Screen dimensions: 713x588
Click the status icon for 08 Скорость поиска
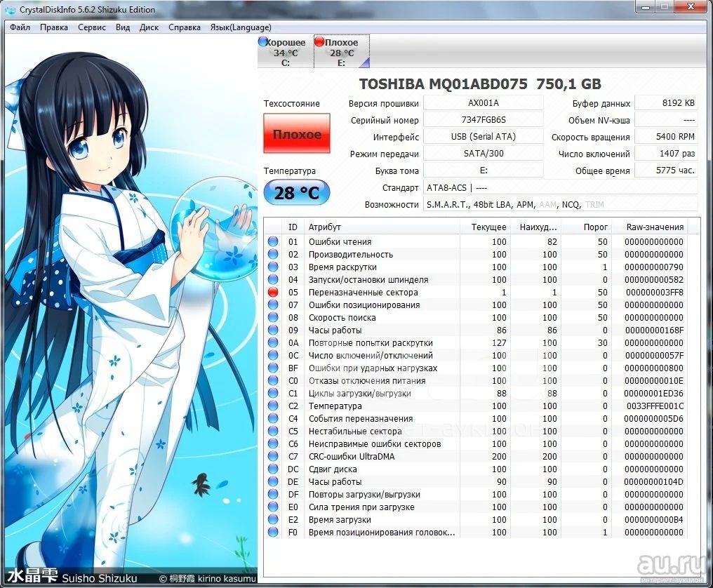[x=273, y=317]
